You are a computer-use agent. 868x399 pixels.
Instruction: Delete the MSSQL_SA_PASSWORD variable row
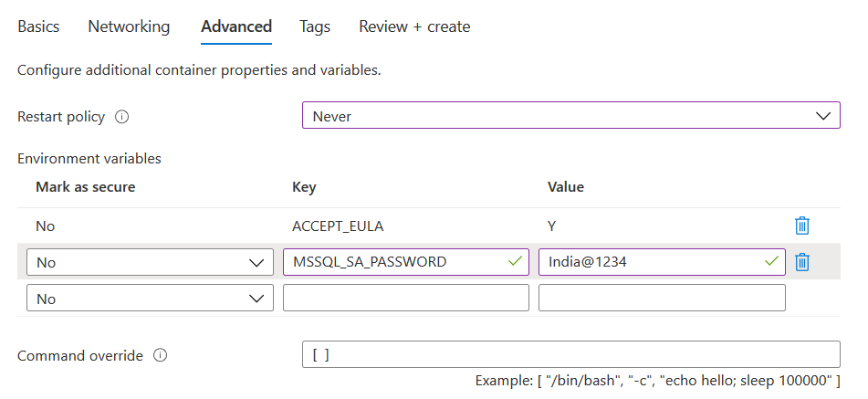(802, 262)
